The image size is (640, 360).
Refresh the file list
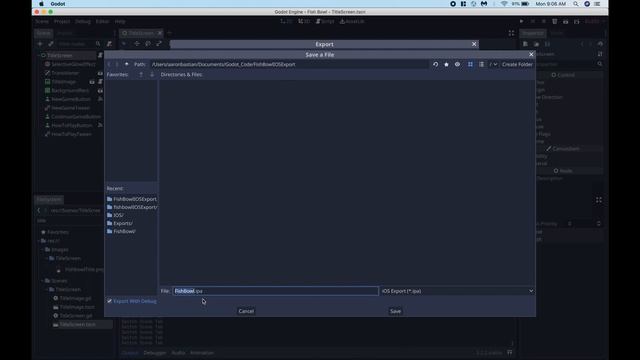(436, 64)
